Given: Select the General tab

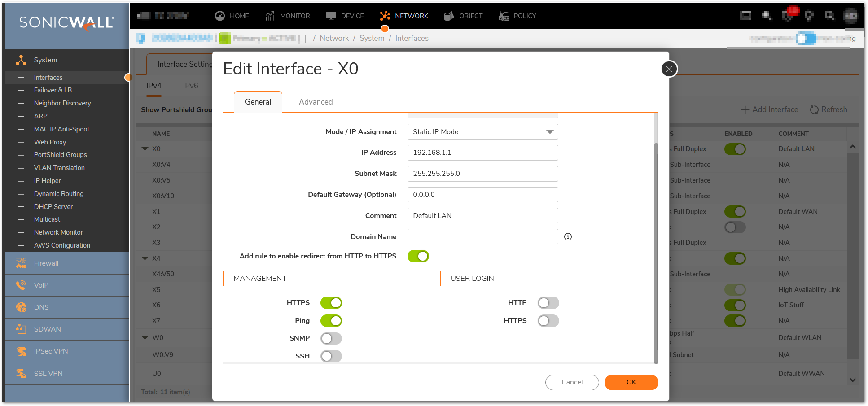Looking at the screenshot, I should tap(258, 102).
